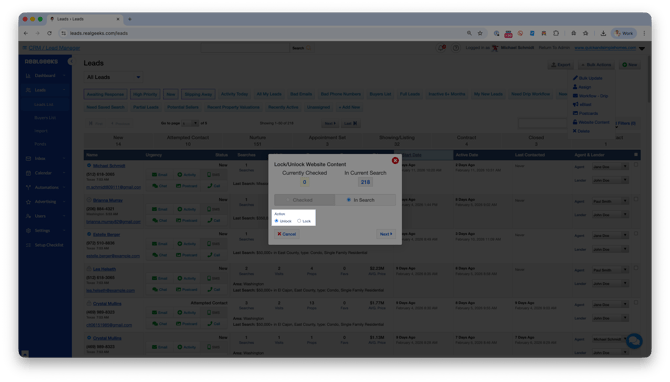670x382 pixels.
Task: Change Estelle Berger's Agent dropdown
Action: click(610, 235)
